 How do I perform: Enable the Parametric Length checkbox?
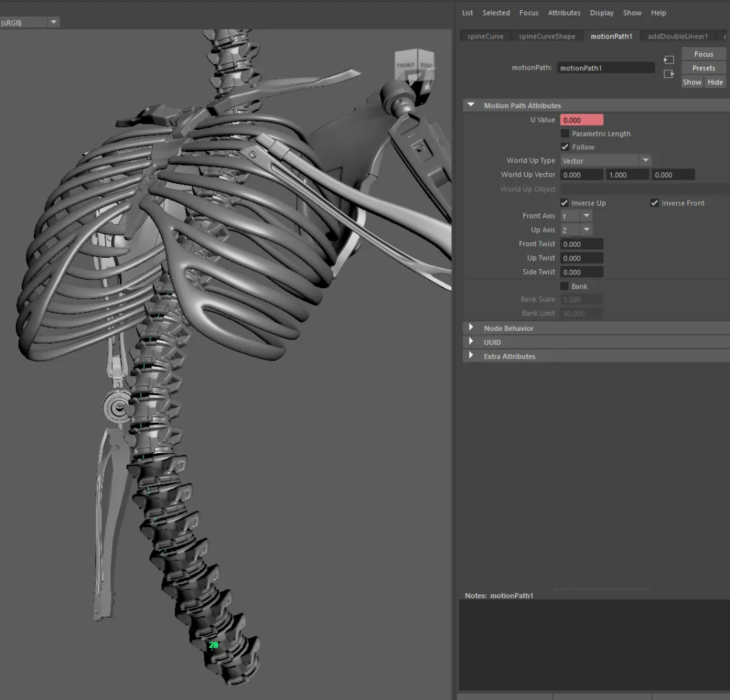click(x=564, y=134)
